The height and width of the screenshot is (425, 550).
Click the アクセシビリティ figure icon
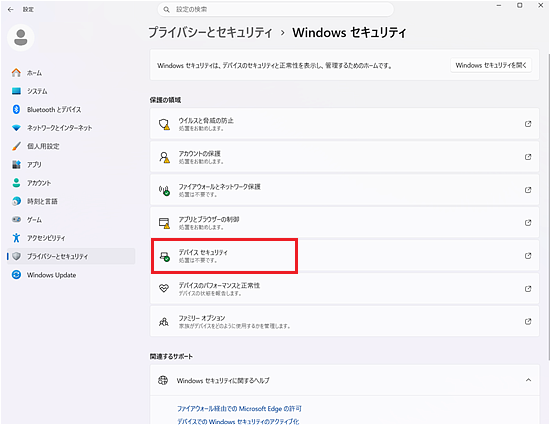(16, 238)
